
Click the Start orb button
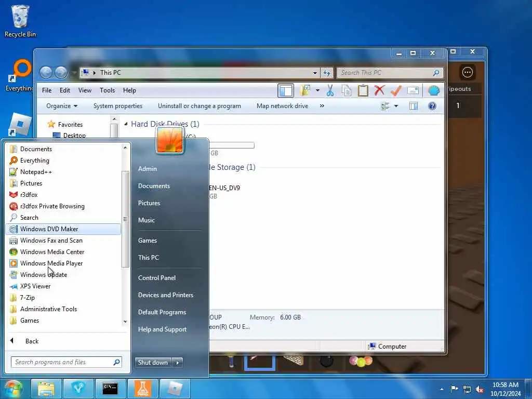click(x=13, y=389)
